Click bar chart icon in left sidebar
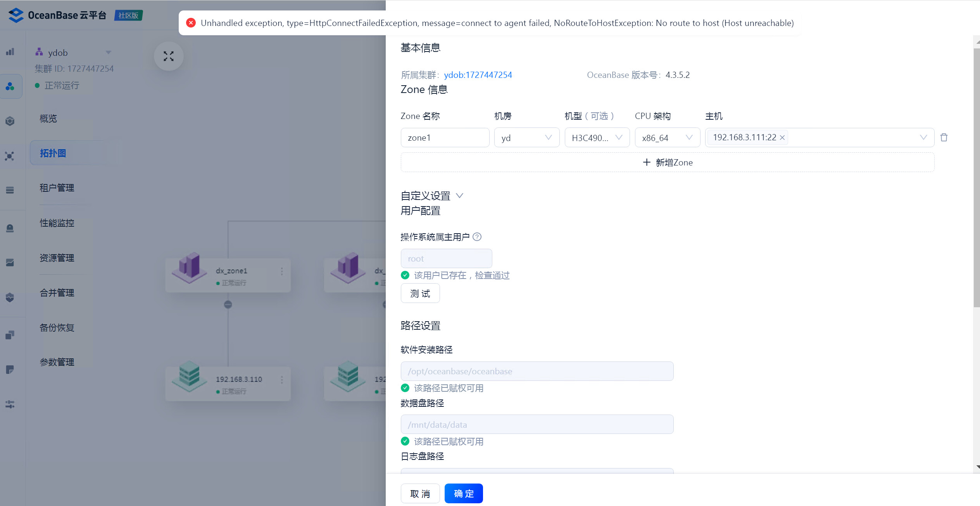 10,52
